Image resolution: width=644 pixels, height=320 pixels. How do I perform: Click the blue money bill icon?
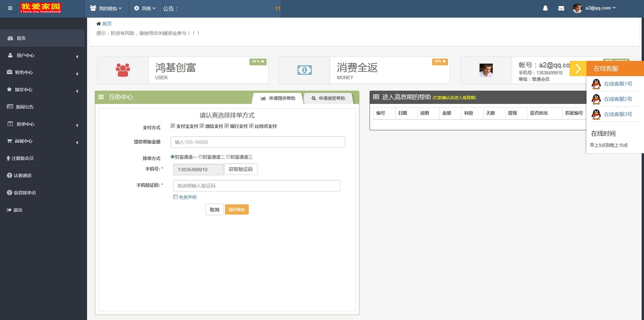pyautogui.click(x=304, y=70)
